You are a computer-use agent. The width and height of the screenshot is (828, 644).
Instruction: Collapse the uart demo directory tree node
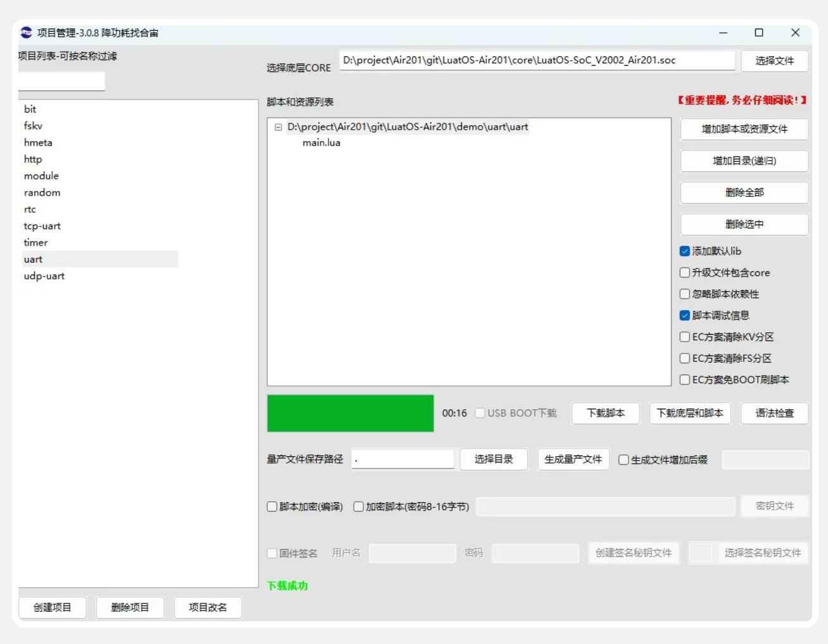(x=278, y=127)
